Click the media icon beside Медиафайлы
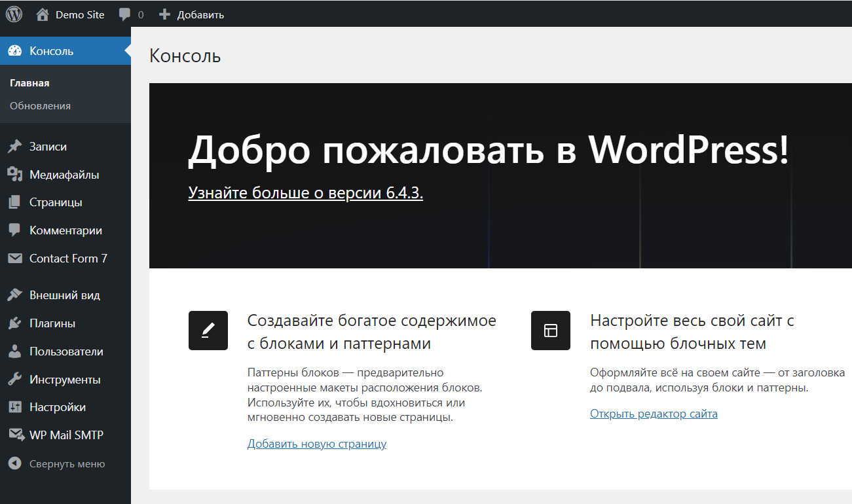852x504 pixels. pos(14,175)
